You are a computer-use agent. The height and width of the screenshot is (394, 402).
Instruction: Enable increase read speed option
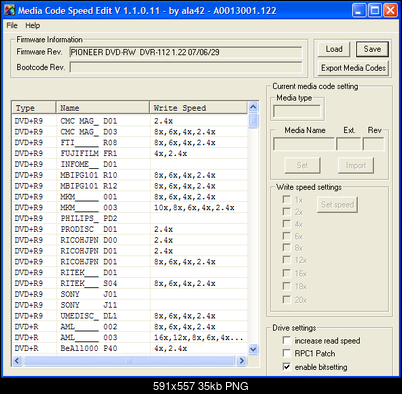point(286,340)
